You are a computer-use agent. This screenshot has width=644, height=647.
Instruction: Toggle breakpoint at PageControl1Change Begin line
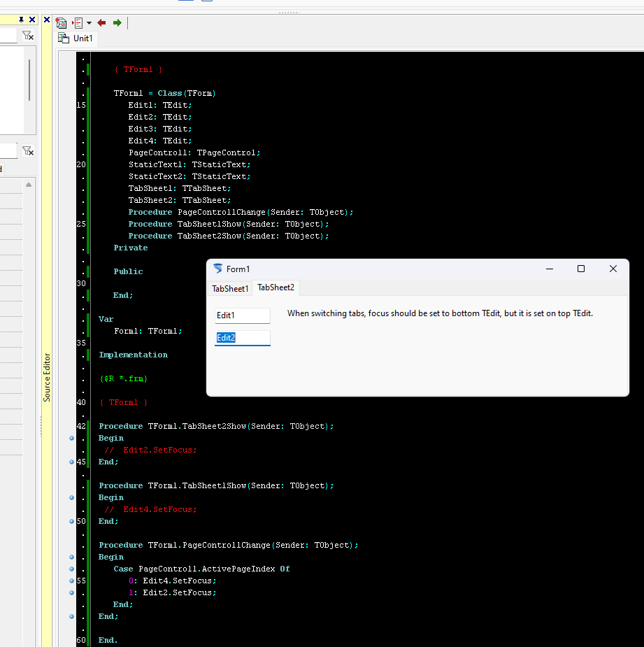click(x=71, y=557)
